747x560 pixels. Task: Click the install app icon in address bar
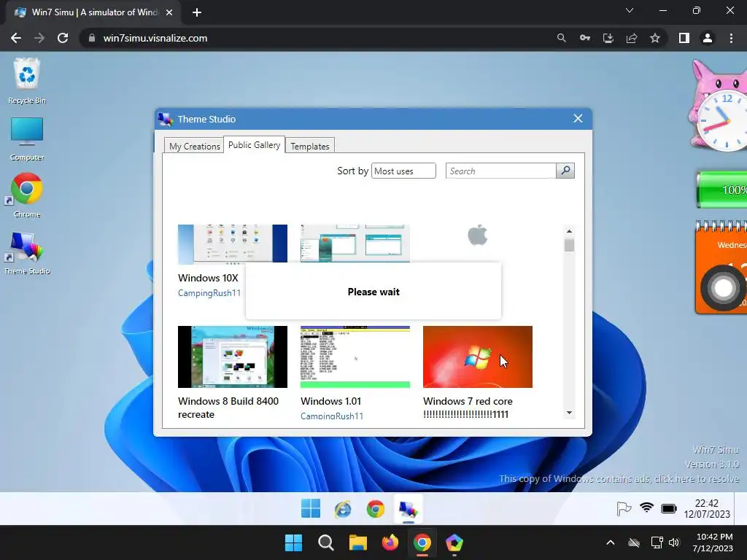click(x=608, y=38)
